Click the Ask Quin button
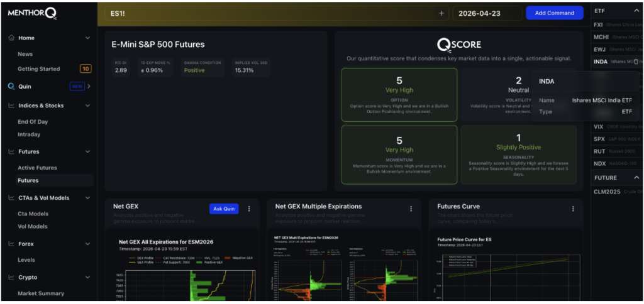 [224, 209]
